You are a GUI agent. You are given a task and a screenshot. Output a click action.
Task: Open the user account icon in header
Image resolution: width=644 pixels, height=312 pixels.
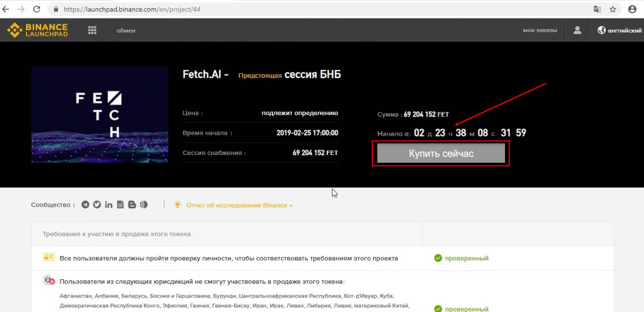(x=577, y=30)
